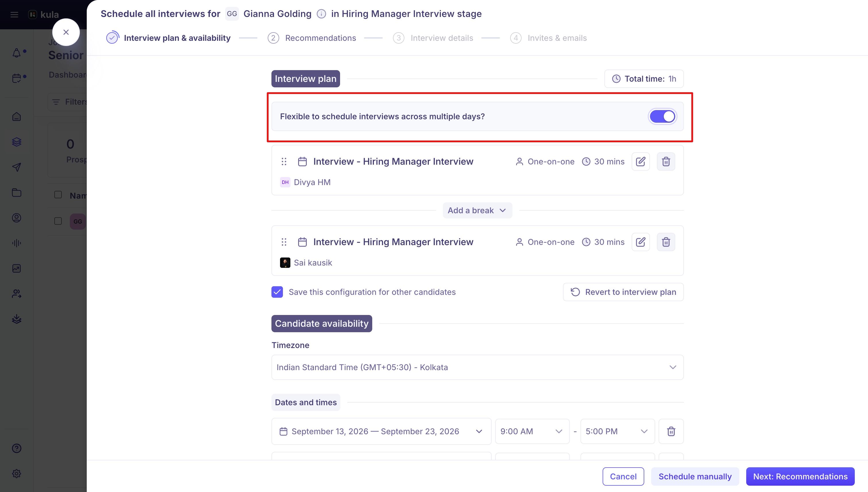Open the hamburger menu in the kula header
Screen dimensions: 868x492
click(x=14, y=15)
